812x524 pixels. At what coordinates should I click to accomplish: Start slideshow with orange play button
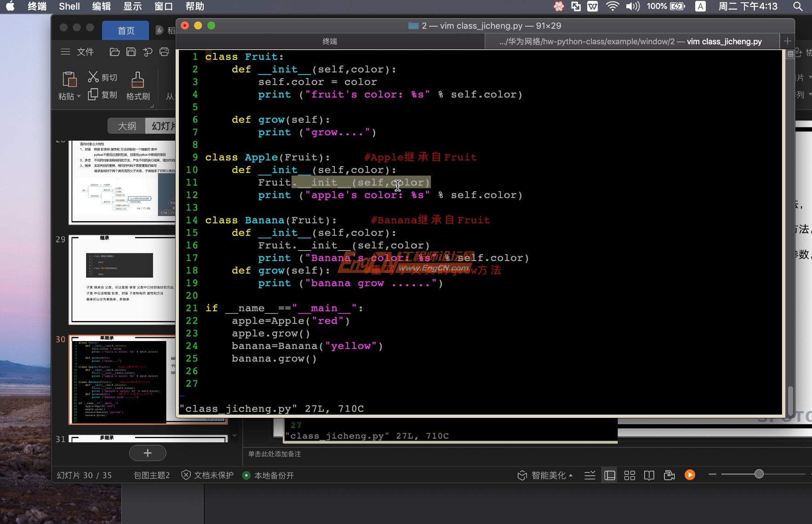690,475
